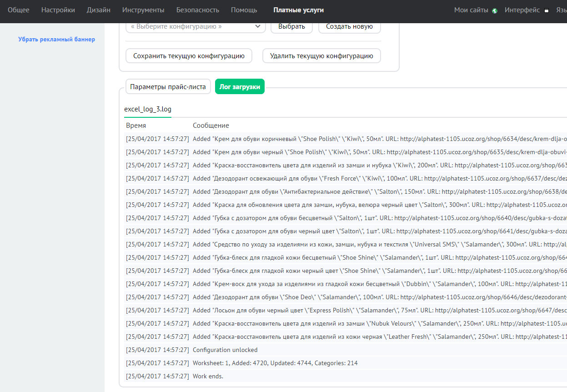The image size is (567, 392).
Task: Click the Work ends. log row
Action: click(x=208, y=376)
